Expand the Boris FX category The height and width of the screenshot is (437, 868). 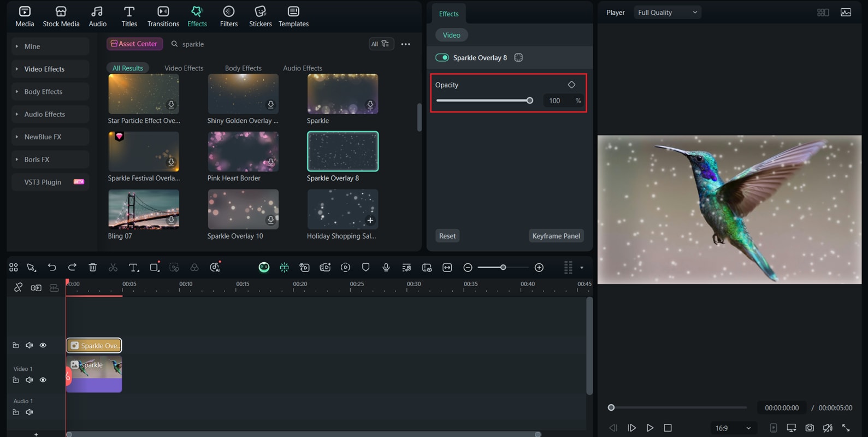[x=50, y=160]
